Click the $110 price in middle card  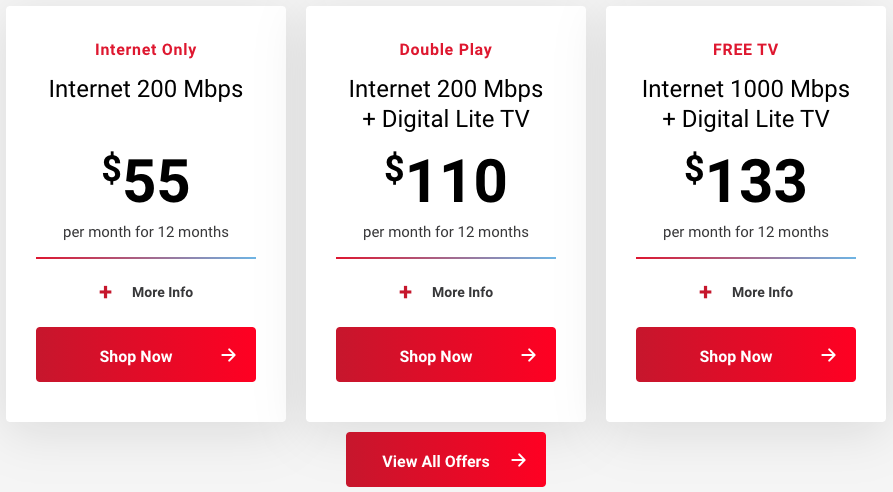[446, 179]
